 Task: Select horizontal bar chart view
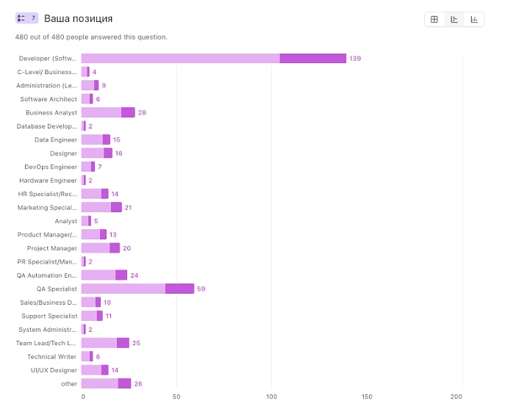click(x=454, y=19)
